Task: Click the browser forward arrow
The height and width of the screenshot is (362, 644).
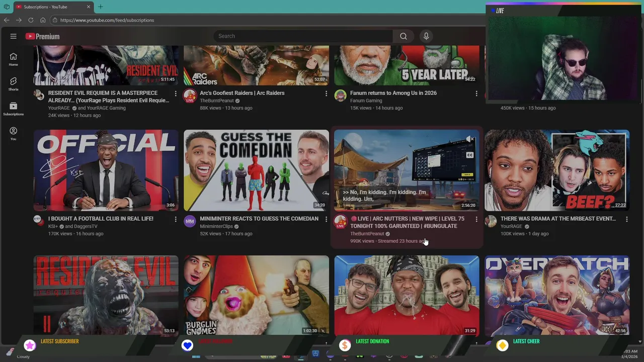Action: coord(19,20)
